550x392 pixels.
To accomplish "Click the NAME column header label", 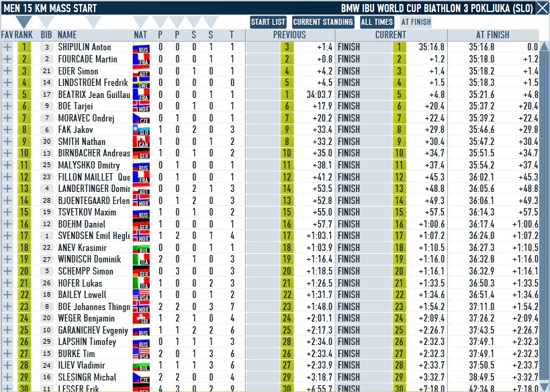I will tap(67, 35).
